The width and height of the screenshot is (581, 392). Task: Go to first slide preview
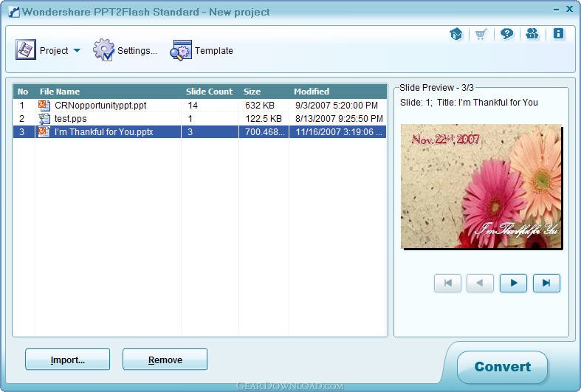click(x=447, y=283)
